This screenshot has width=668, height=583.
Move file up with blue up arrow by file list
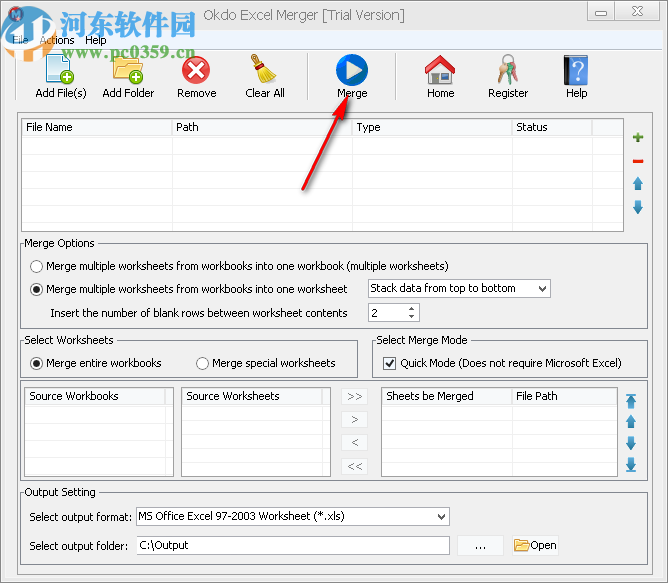click(x=638, y=184)
